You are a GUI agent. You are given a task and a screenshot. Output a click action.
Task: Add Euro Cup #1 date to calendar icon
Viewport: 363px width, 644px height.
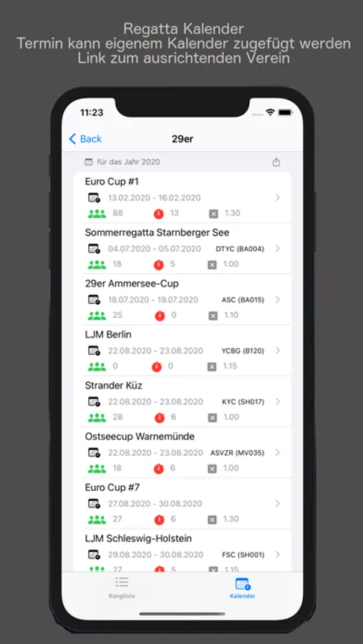point(94,197)
